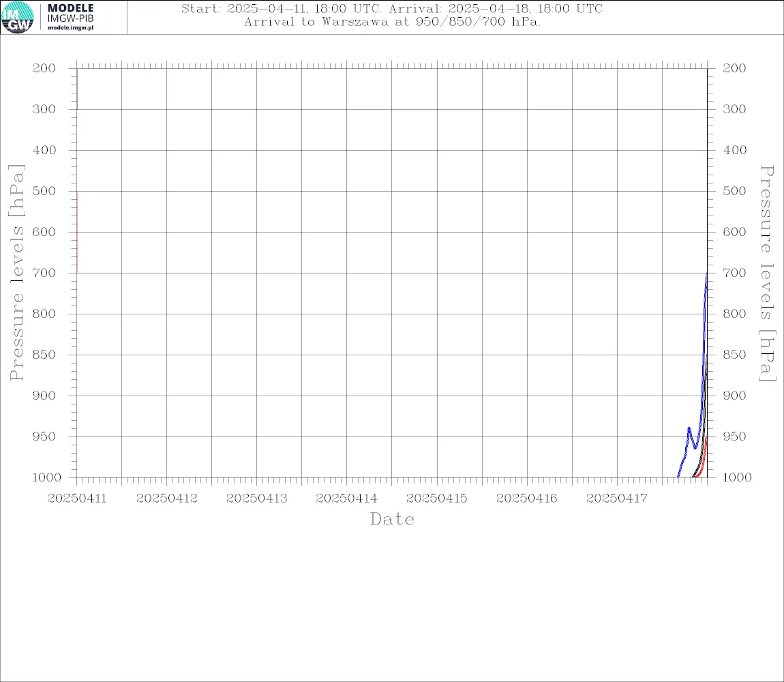Click the left axis 700 label
Image resolution: width=784 pixels, height=682 pixels.
44,273
